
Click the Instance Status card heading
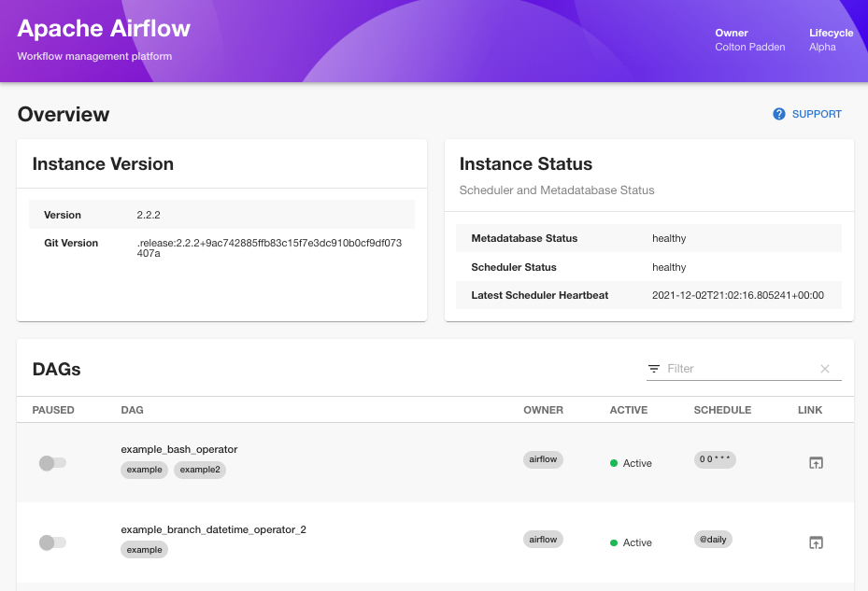526,163
